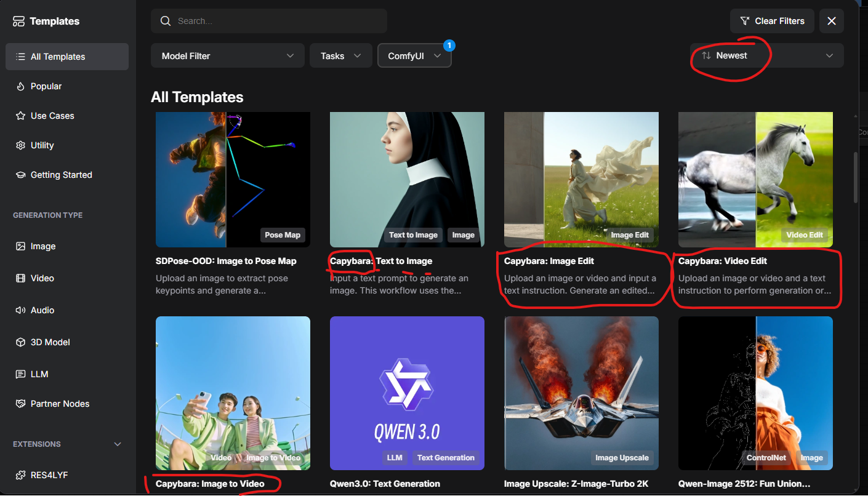
Task: Open the Qwen 3.0 logo thumbnail
Action: (407, 393)
